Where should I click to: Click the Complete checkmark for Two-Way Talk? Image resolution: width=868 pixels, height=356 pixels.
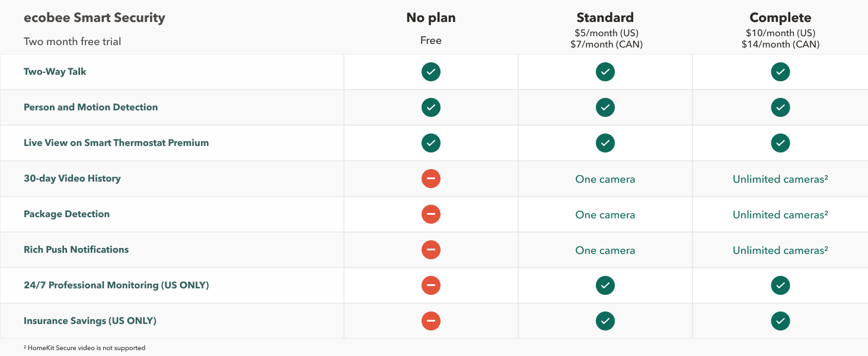[780, 72]
